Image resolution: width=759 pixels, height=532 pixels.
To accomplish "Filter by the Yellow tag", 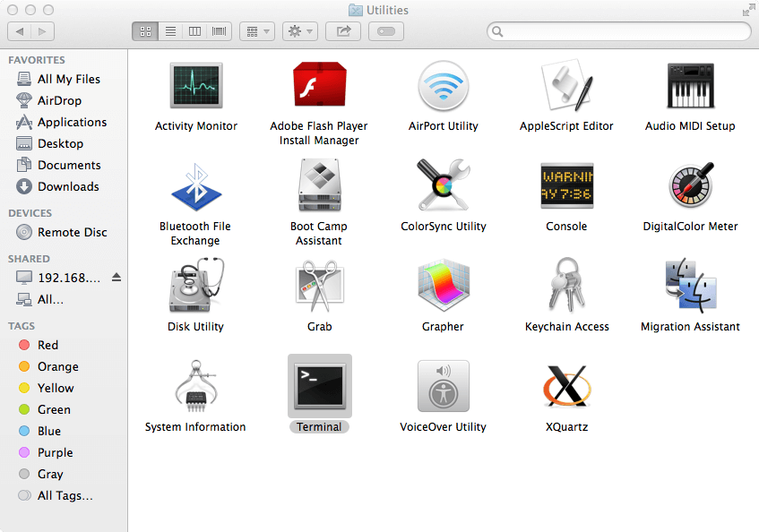I will 64,388.
